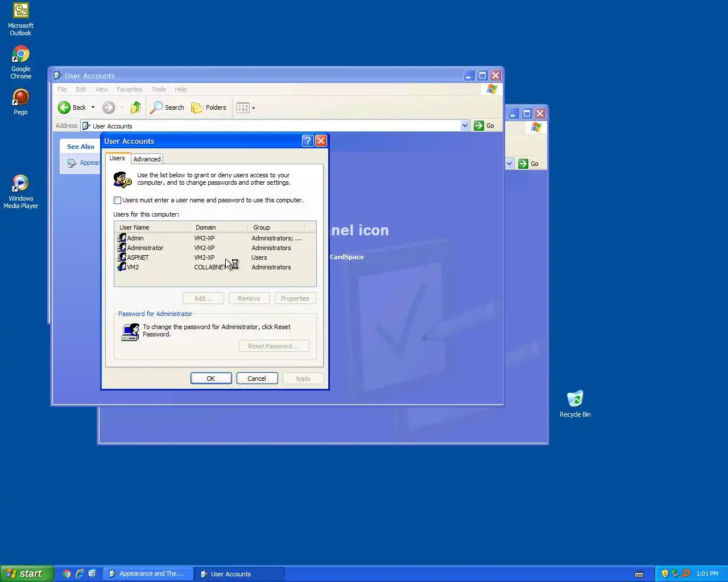
Task: Launch Internet Explorer from quick launch bar
Action: (x=80, y=573)
